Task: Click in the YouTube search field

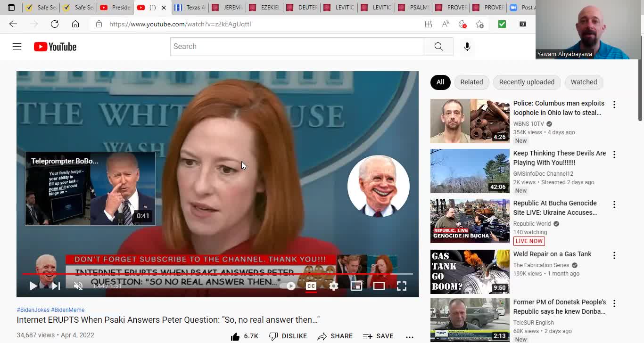Action: (297, 47)
